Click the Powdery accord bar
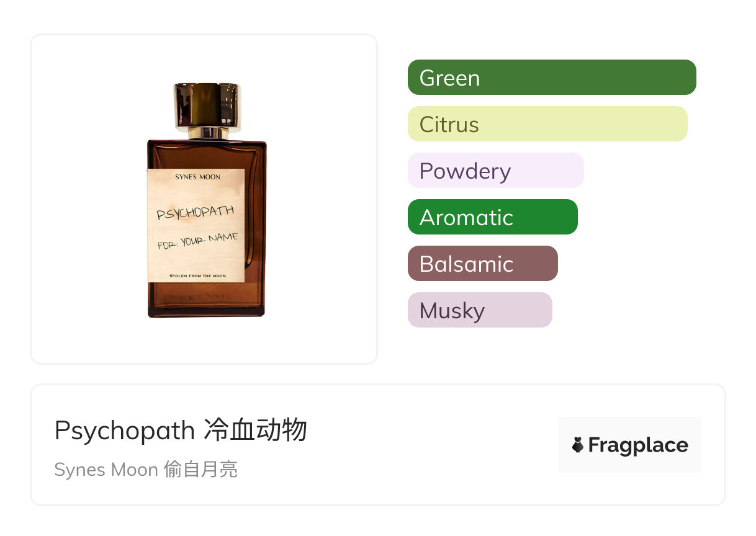Image resolution: width=756 pixels, height=536 pixels. click(x=495, y=171)
